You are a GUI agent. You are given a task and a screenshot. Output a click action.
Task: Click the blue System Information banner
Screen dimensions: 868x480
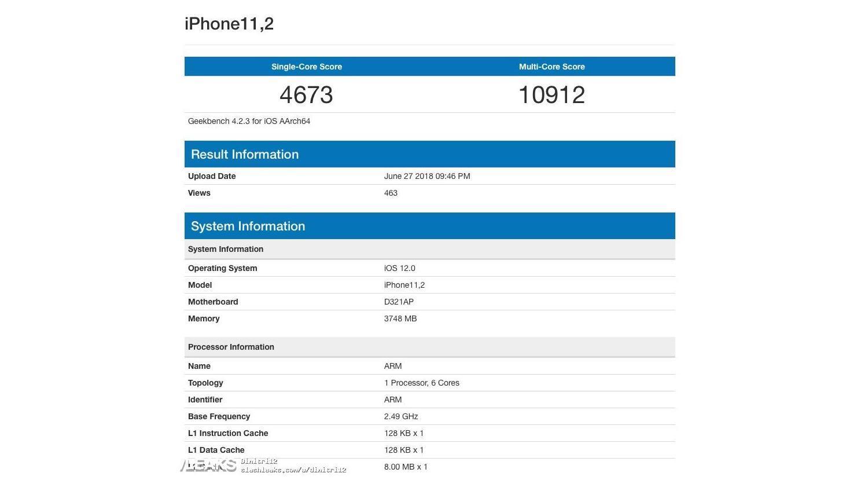coord(248,226)
